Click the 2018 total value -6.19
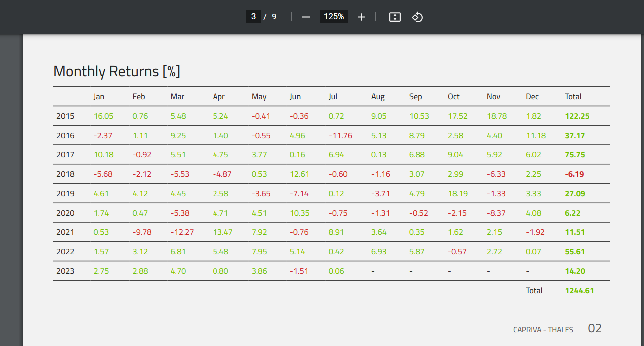 point(574,174)
